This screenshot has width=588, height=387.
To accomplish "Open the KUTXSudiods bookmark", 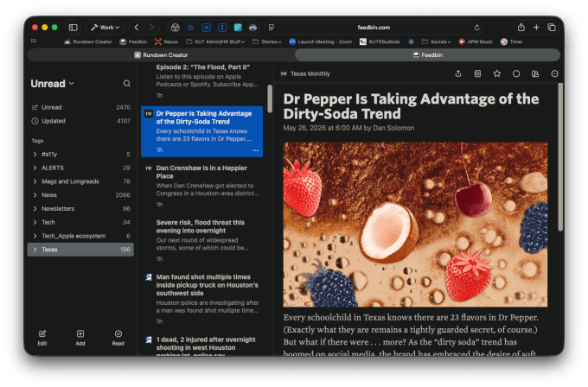I will (x=380, y=41).
